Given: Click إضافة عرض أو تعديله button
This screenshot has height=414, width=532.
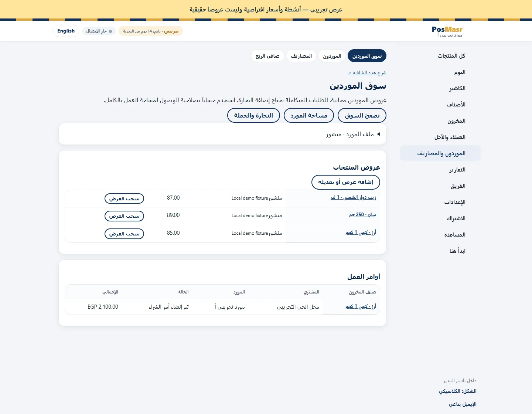Looking at the screenshot, I should pyautogui.click(x=346, y=182).
